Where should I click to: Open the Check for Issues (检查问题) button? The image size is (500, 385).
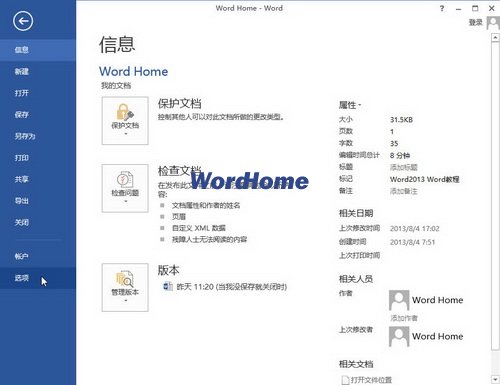tap(125, 188)
